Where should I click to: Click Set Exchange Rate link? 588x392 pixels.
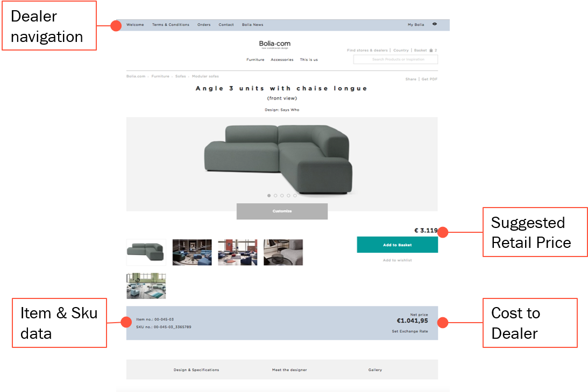pyautogui.click(x=410, y=331)
